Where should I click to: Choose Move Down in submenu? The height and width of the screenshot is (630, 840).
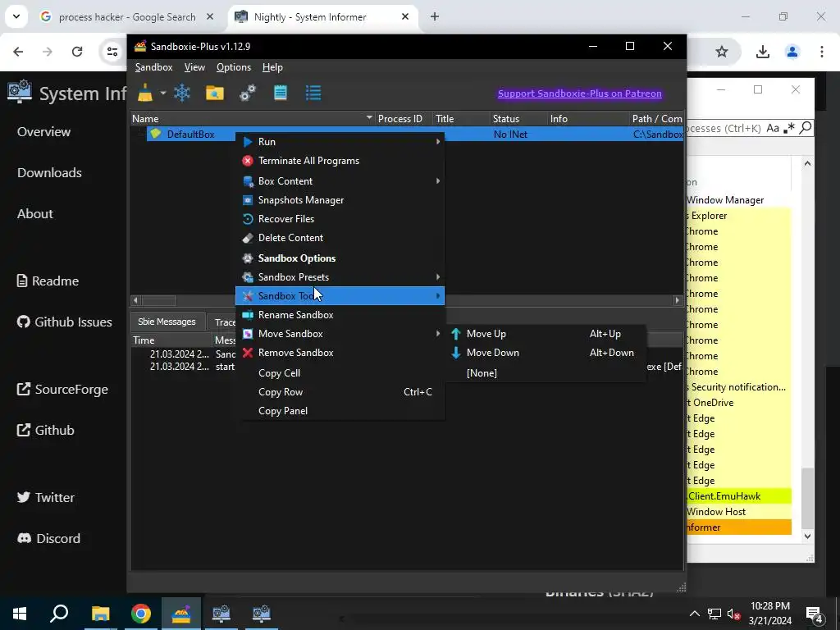pos(546,353)
